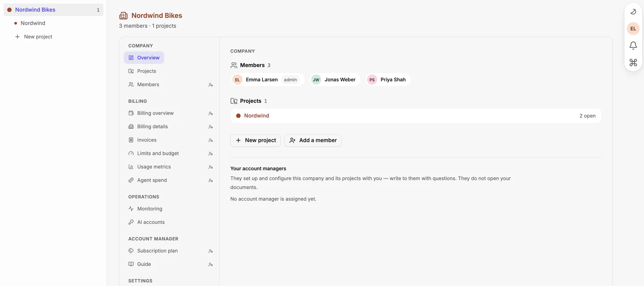Open the Nordwind project row
The height and width of the screenshot is (286, 644).
(x=416, y=116)
